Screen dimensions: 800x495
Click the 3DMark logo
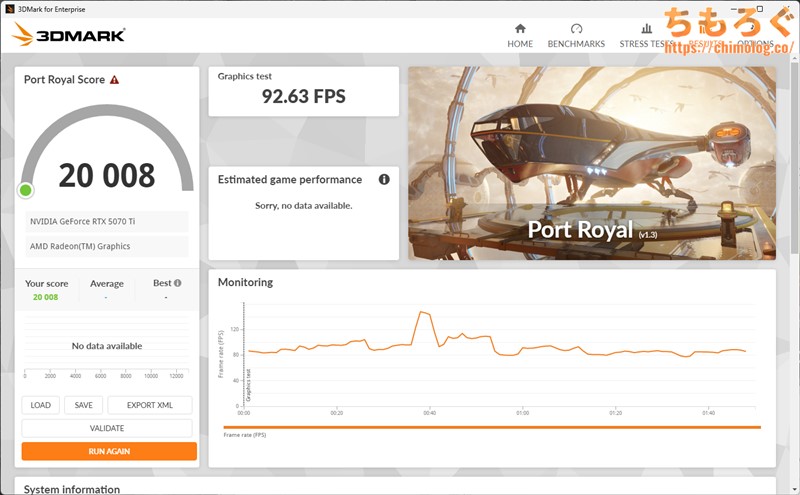[68, 35]
